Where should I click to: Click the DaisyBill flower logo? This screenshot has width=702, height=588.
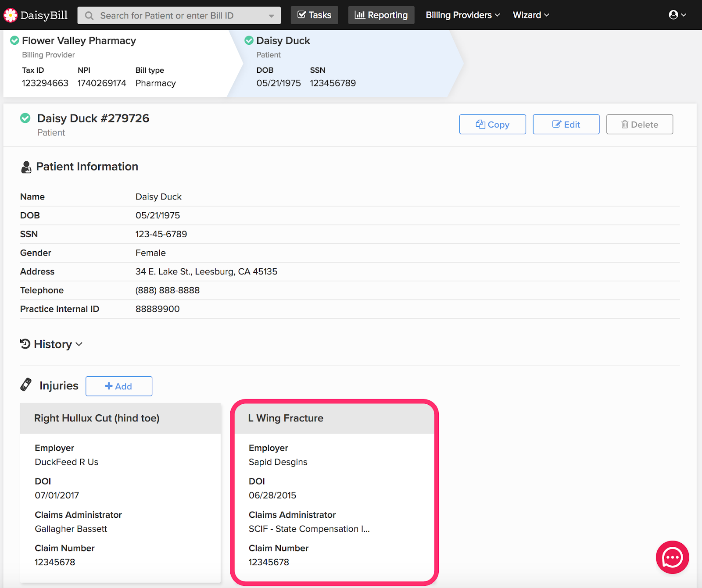(11, 15)
